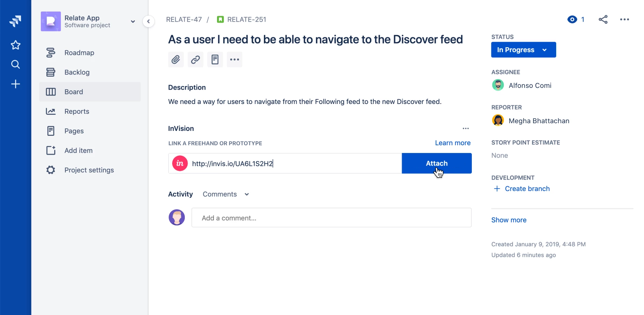The width and height of the screenshot is (644, 315).
Task: Collapse the sidebar with arrow toggle
Action: (148, 21)
